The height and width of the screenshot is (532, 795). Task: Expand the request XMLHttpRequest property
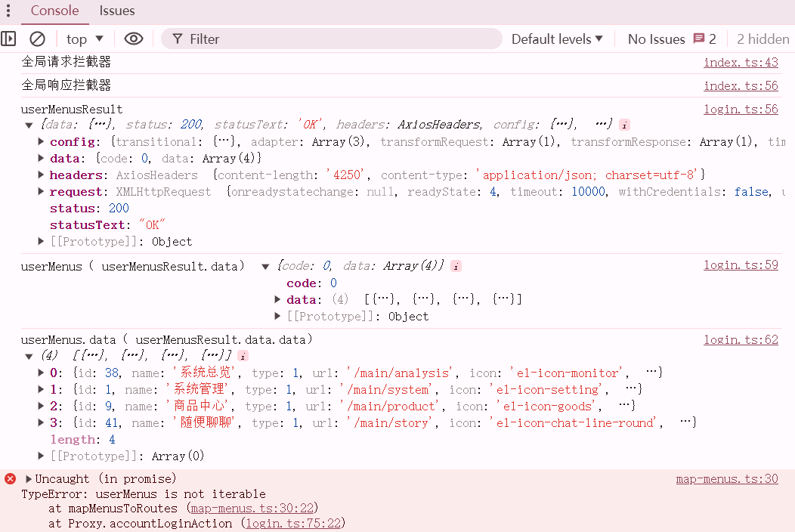tap(41, 192)
